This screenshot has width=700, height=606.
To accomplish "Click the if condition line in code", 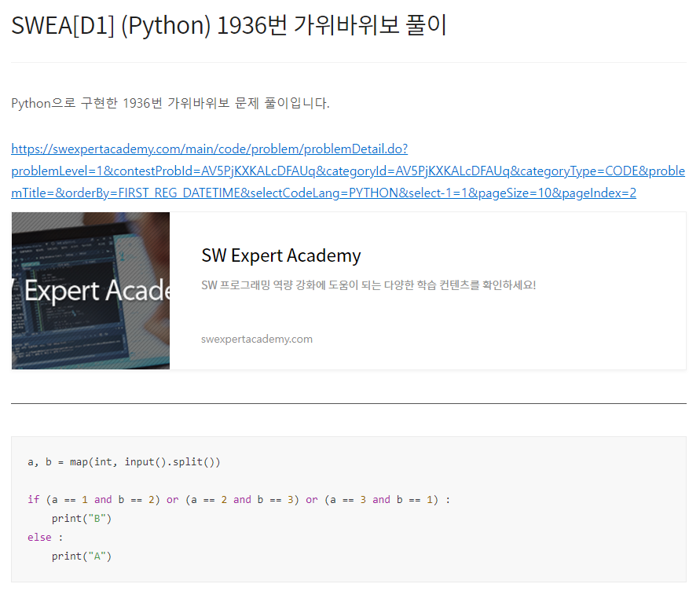I will click(x=239, y=500).
